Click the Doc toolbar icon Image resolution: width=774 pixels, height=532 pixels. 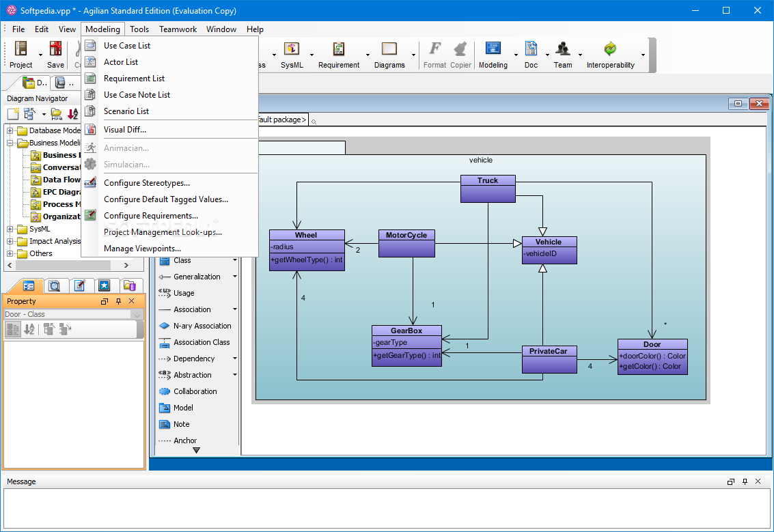531,54
